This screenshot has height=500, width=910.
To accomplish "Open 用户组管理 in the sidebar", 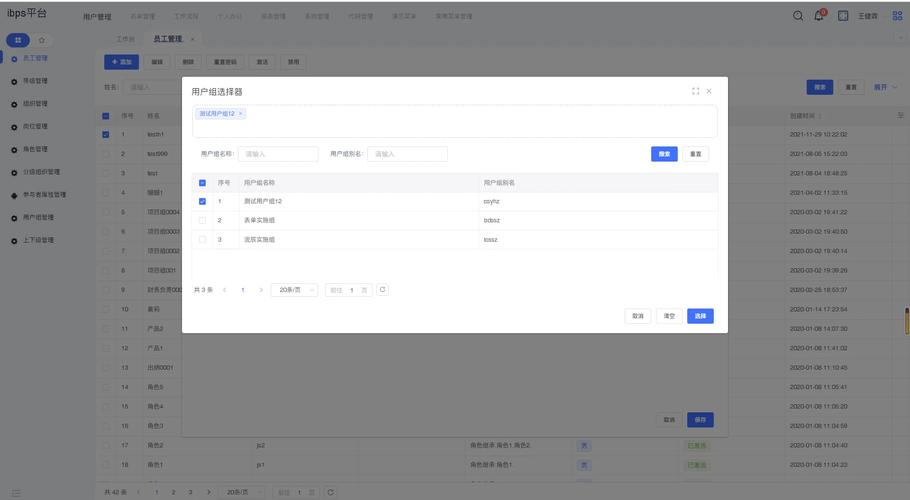I will click(38, 217).
